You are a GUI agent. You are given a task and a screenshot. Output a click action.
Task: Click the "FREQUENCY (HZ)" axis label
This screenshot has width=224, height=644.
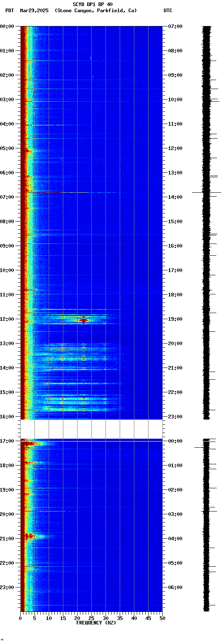pos(95,623)
